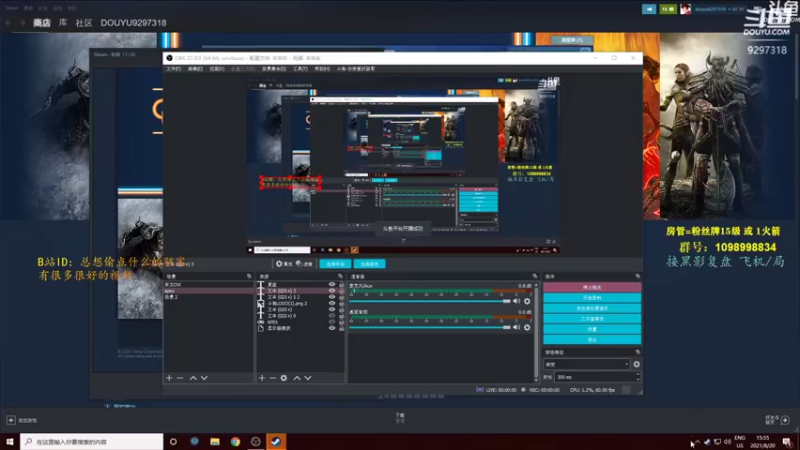Open File Explorer from taskbar
The height and width of the screenshot is (450, 800).
[x=215, y=441]
